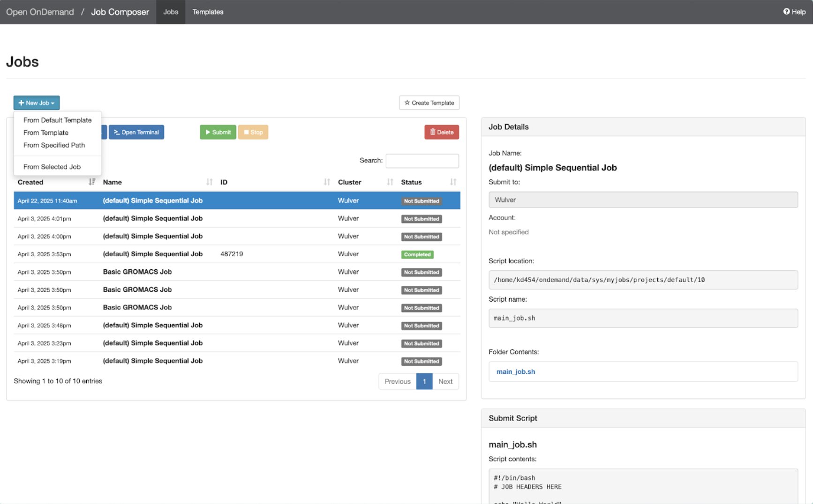
Task: Choose From Selected Job option
Action: (52, 167)
